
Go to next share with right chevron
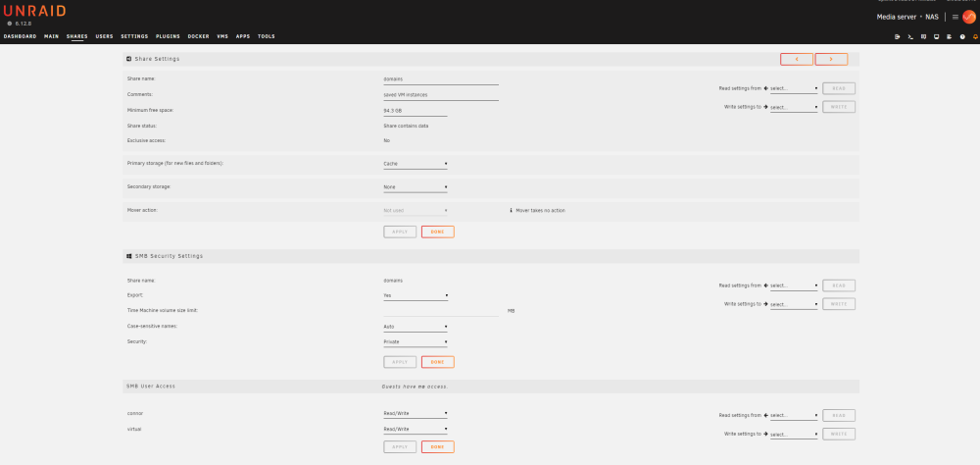point(831,59)
